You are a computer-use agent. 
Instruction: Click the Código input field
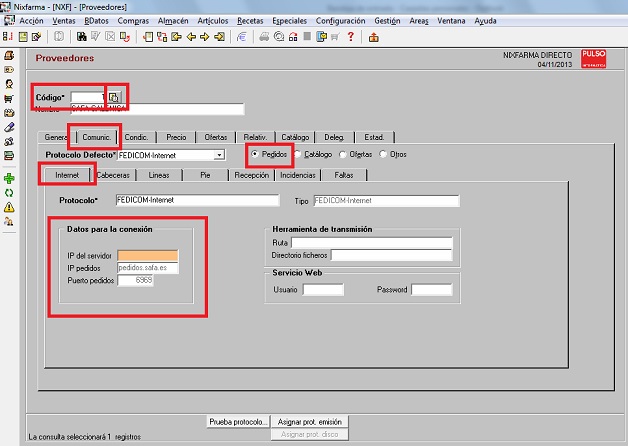click(88, 97)
